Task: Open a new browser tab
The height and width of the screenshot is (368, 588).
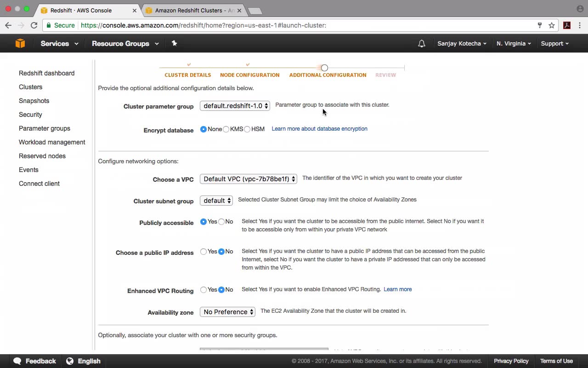Action: pyautogui.click(x=254, y=11)
